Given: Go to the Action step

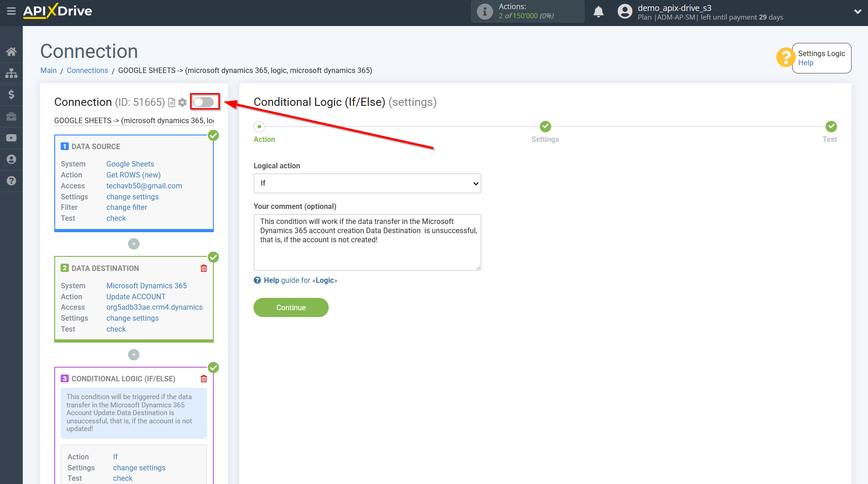Looking at the screenshot, I should (x=259, y=126).
